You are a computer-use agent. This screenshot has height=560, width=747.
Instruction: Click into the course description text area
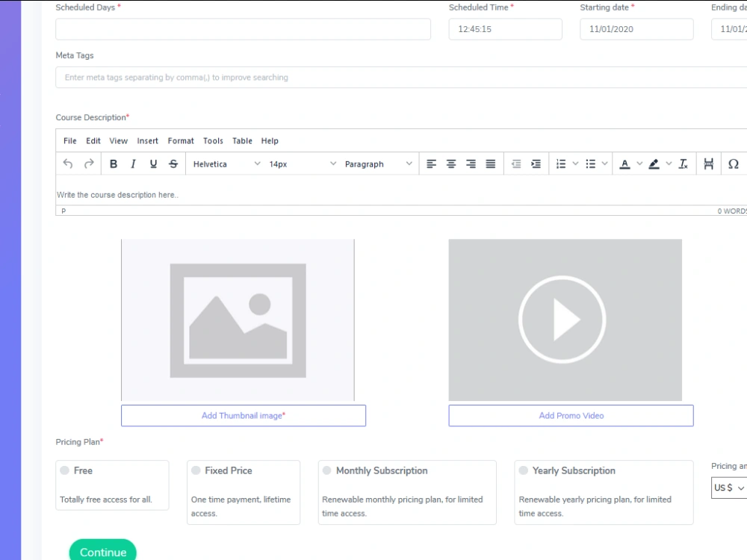coord(401,190)
